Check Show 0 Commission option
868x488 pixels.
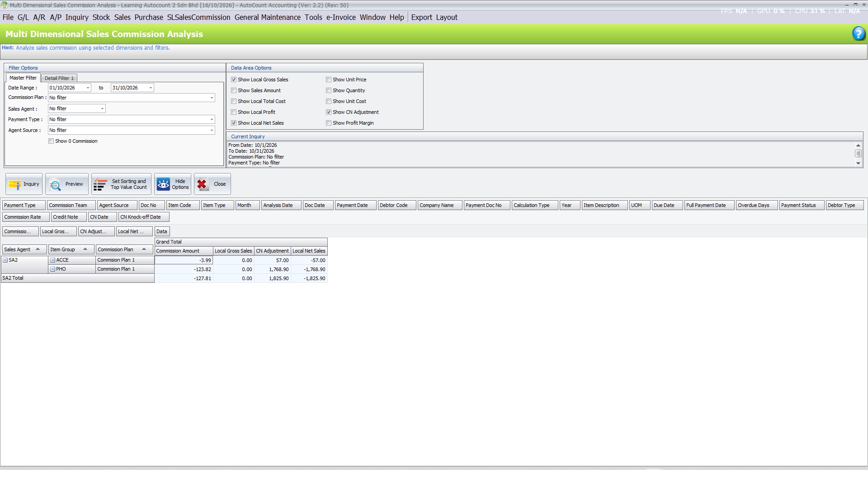(x=51, y=141)
